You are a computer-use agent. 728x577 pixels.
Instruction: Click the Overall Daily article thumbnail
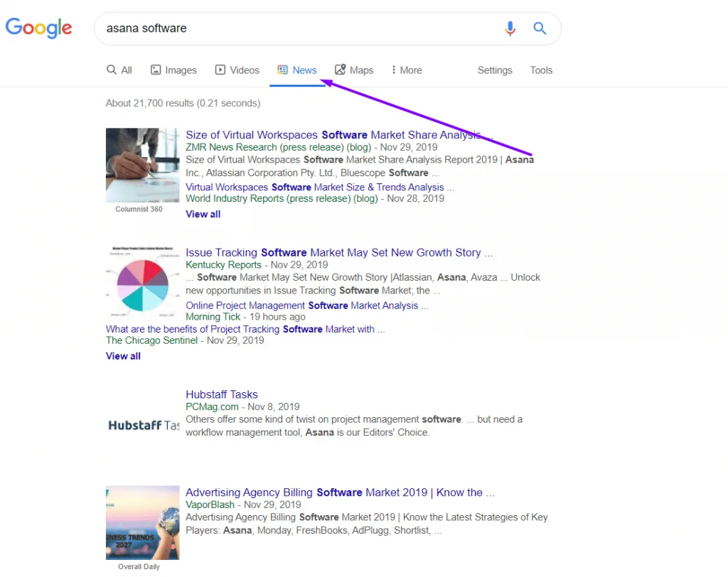(142, 523)
